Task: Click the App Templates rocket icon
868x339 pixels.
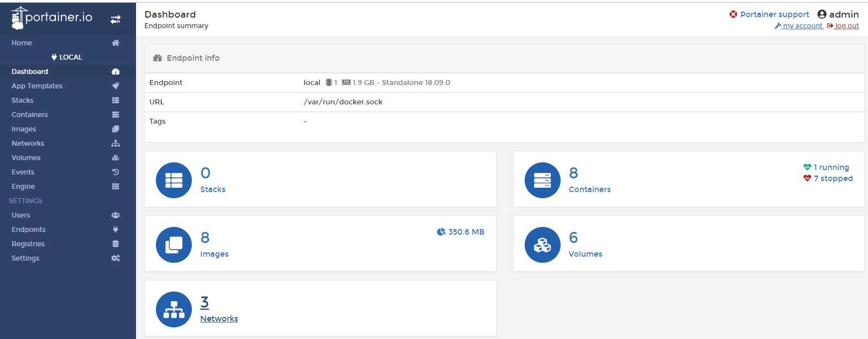Action: pos(116,86)
